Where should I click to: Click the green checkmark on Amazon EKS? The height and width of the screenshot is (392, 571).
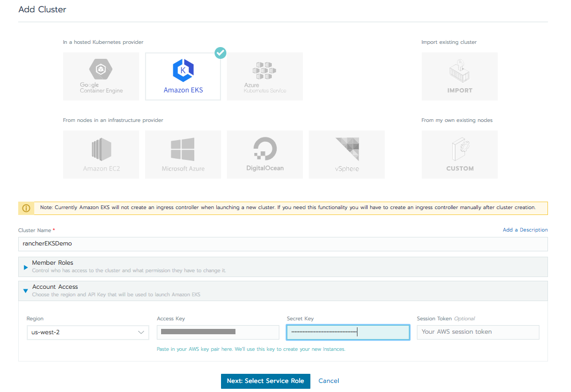pos(220,53)
